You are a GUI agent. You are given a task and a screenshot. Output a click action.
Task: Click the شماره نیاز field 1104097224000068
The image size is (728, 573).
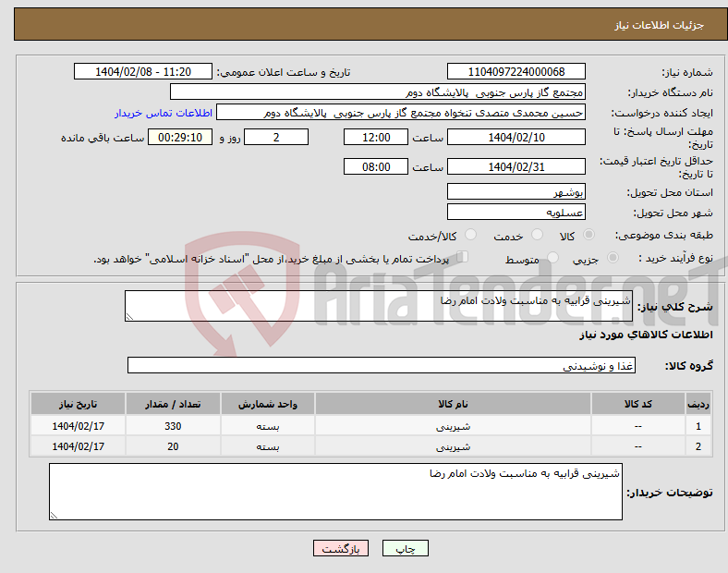pos(516,71)
